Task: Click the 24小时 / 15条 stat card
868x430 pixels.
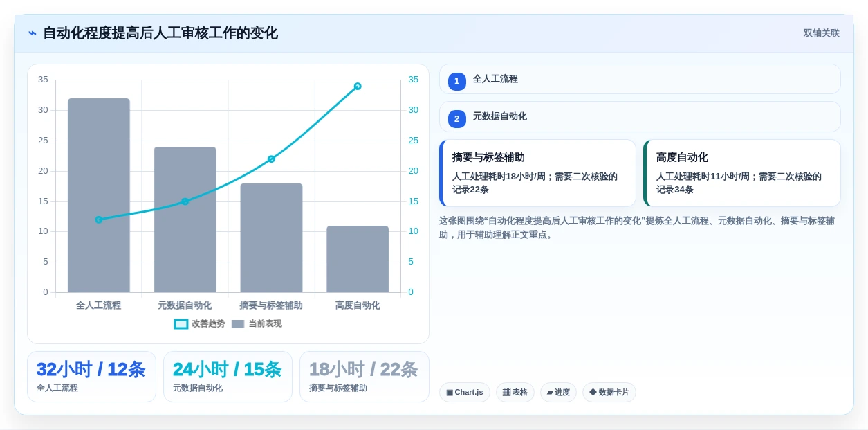Action: (228, 377)
